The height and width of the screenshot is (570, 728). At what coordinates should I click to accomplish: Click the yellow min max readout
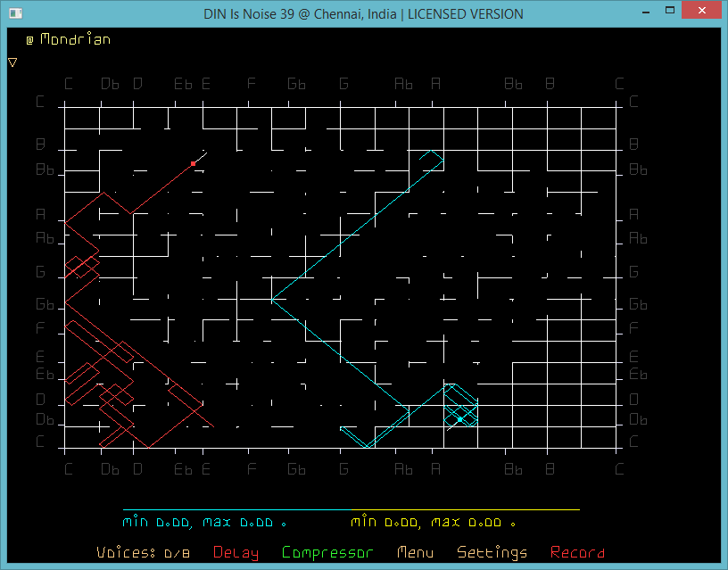tap(433, 522)
